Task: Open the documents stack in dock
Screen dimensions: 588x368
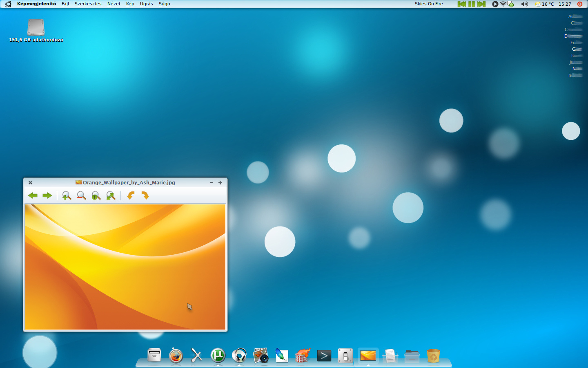Action: (390, 356)
